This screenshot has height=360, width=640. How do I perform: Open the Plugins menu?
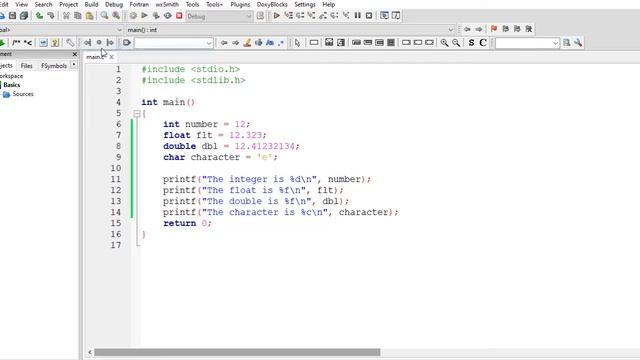click(x=240, y=4)
